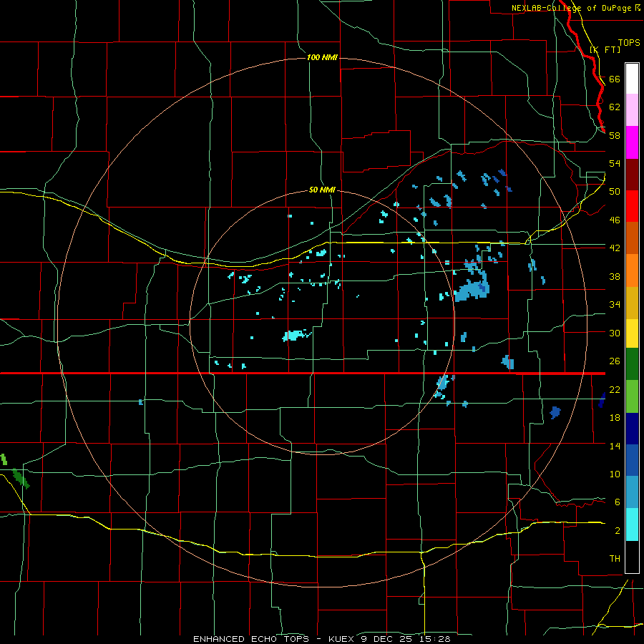Pick the dark green legend swatch
644x644 pixels.
click(x=632, y=364)
